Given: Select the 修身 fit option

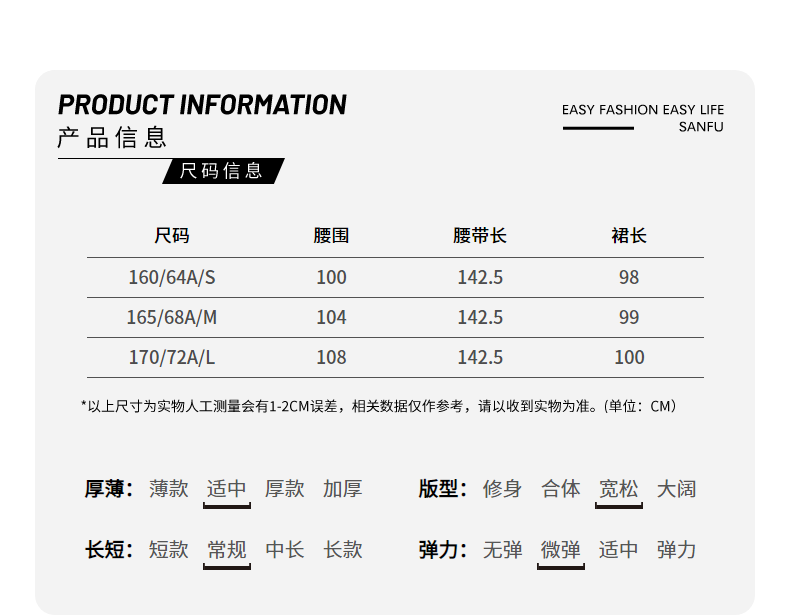Looking at the screenshot, I should click(x=502, y=489).
